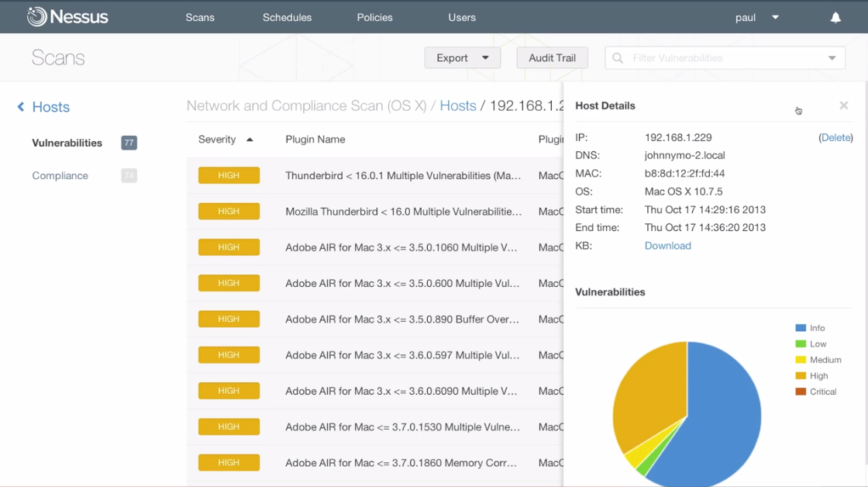Screen dimensions: 868x487
Task: Click the back arrow beside Hosts
Action: click(21, 107)
